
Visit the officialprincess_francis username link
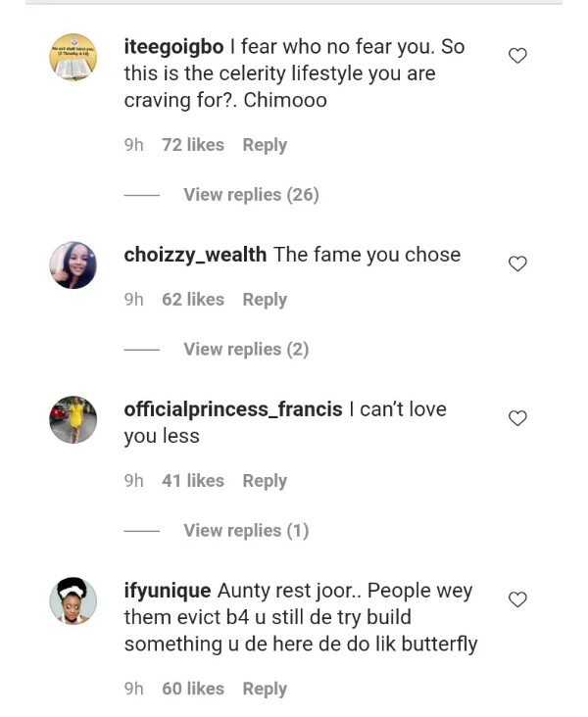tap(233, 409)
